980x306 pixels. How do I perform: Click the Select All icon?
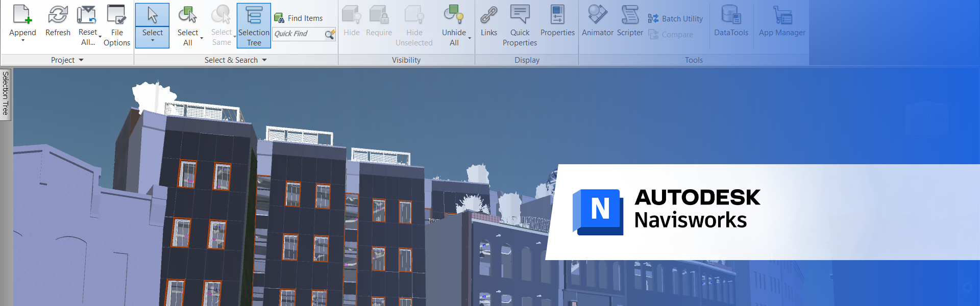pos(187,15)
